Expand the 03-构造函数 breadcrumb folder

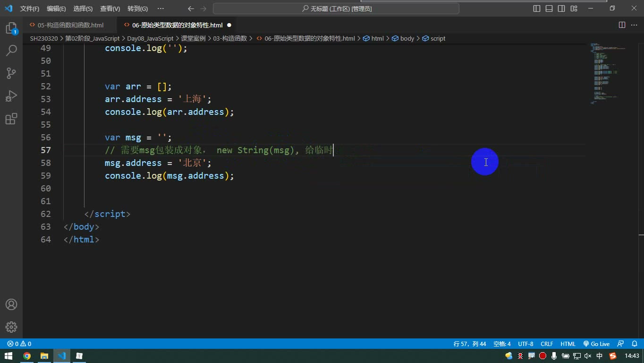point(230,38)
